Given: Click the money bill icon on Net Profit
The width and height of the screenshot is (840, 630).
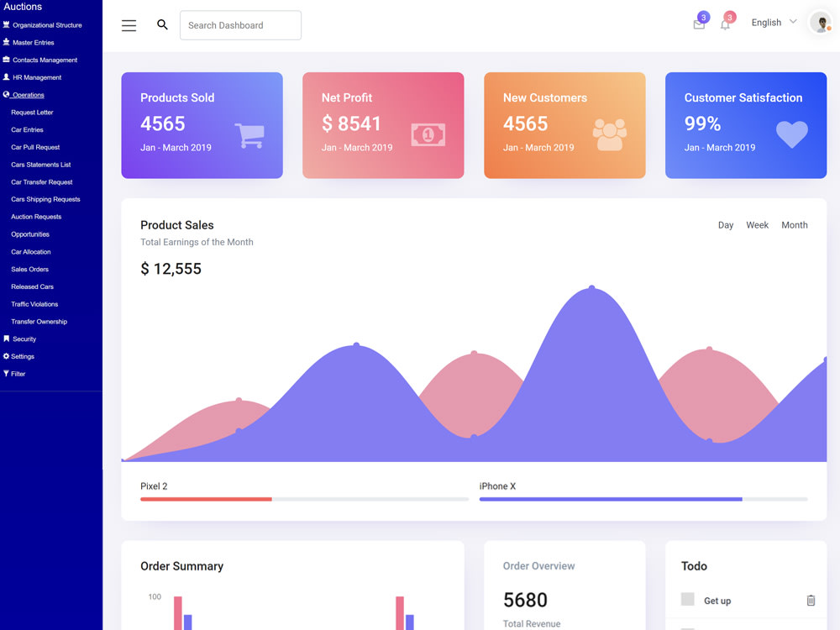Looking at the screenshot, I should click(x=428, y=134).
